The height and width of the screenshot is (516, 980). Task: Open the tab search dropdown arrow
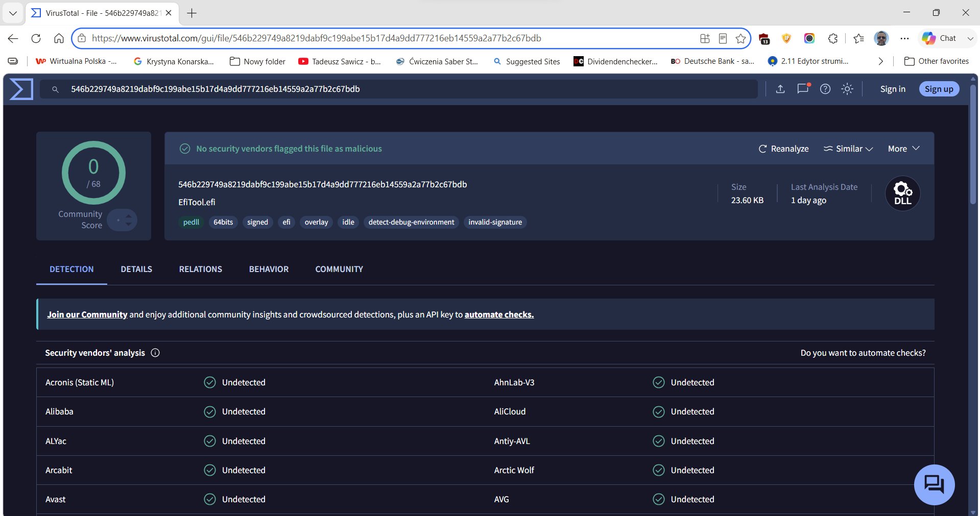coord(13,13)
